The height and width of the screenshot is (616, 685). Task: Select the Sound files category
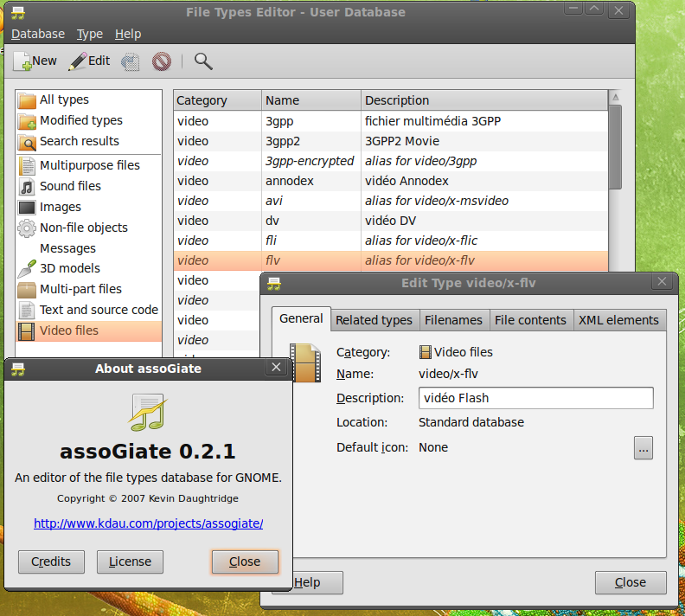70,186
